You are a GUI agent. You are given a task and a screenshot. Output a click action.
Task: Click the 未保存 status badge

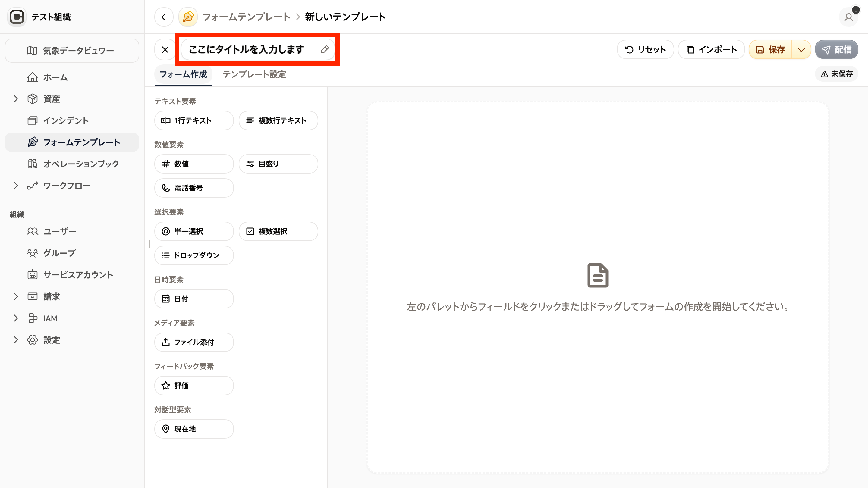(x=836, y=74)
